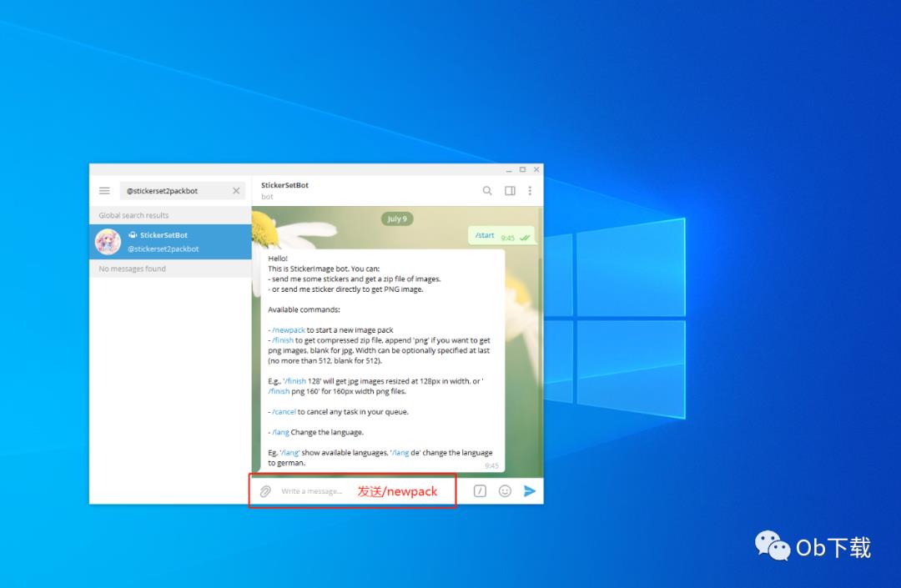Click the '/lang de' example command link
Viewport: 901px width, 588px height.
400,453
